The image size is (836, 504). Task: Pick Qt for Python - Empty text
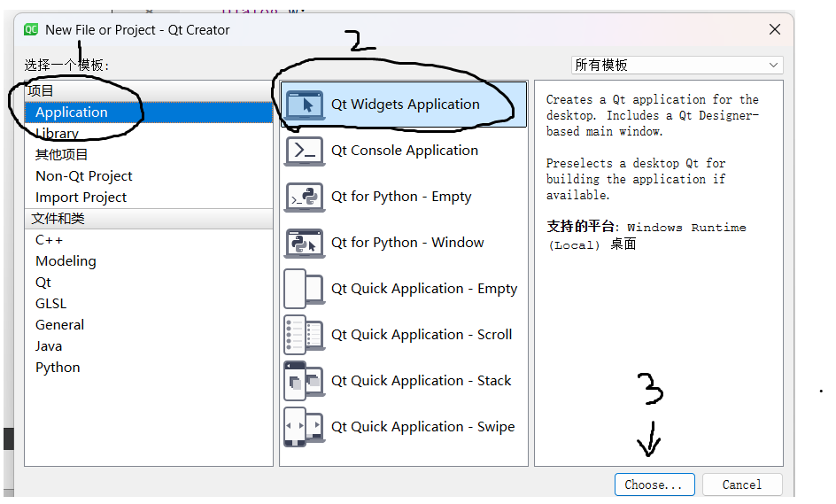(401, 197)
